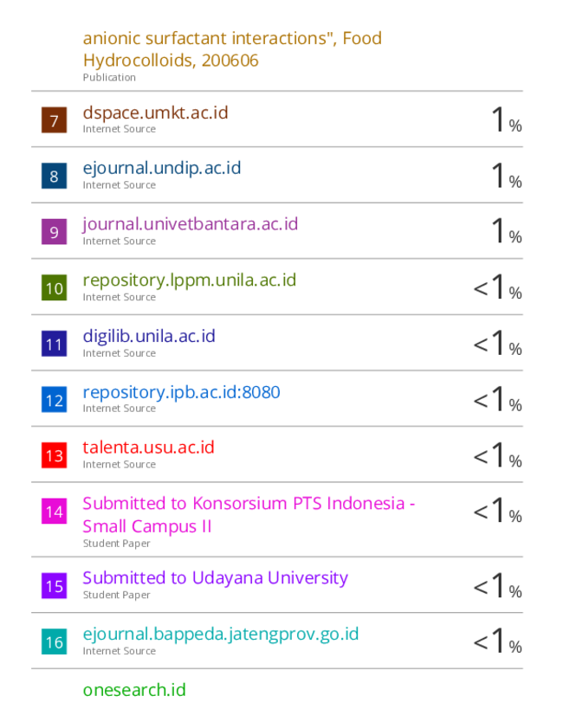This screenshot has width=563, height=728.
Task: Click the green number 10 badge
Action: [54, 288]
